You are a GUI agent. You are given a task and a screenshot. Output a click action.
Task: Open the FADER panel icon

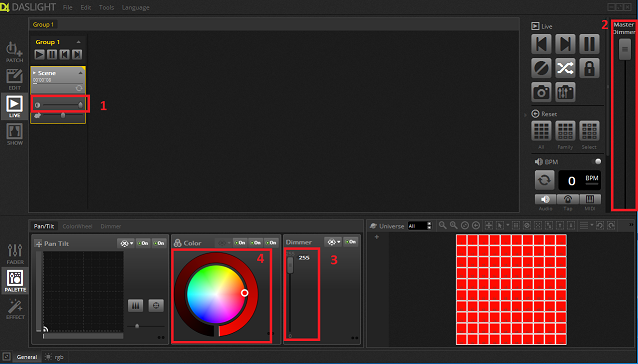point(15,254)
